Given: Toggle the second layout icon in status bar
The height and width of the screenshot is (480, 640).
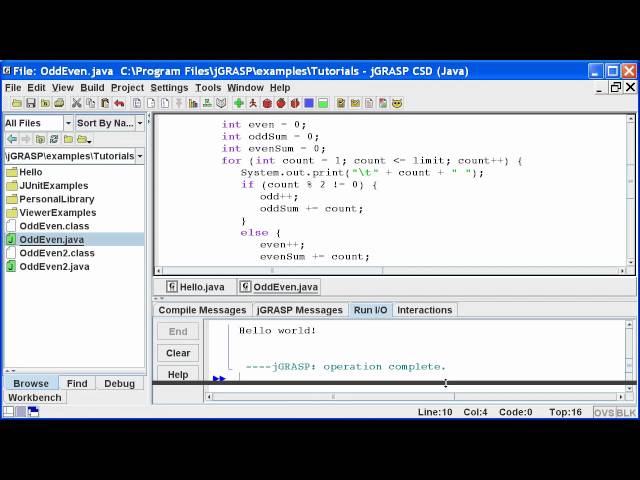Looking at the screenshot, I should pos(21,411).
